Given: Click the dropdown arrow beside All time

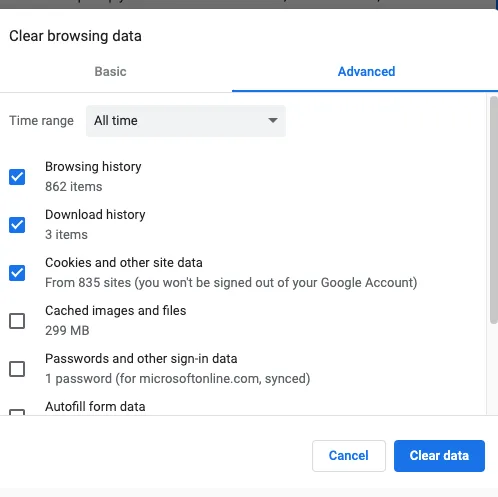Looking at the screenshot, I should (x=273, y=120).
